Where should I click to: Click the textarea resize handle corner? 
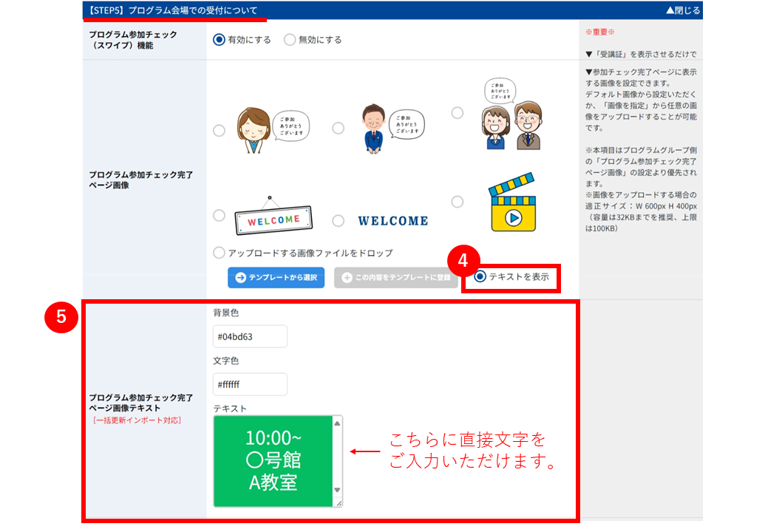click(x=339, y=502)
